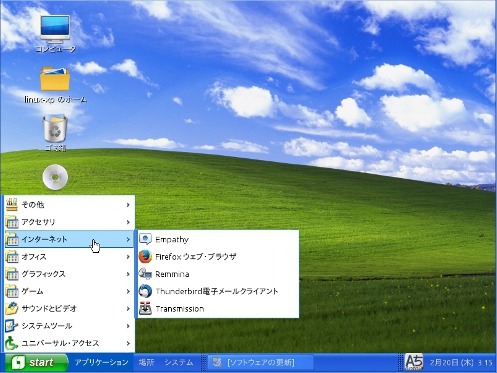Open the ゴミ箱 trash icon
Screen dimensions: 497x373
click(x=55, y=129)
